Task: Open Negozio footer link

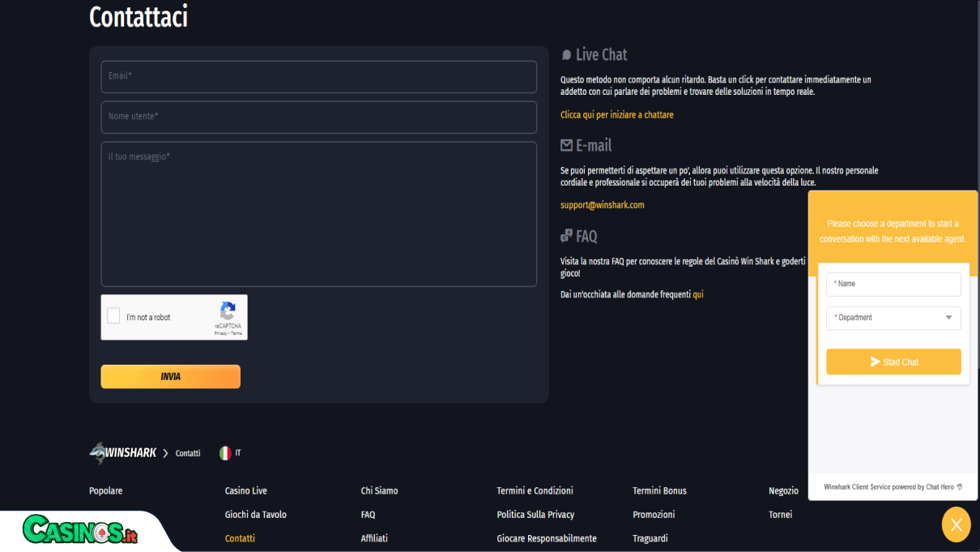Action: (x=783, y=490)
